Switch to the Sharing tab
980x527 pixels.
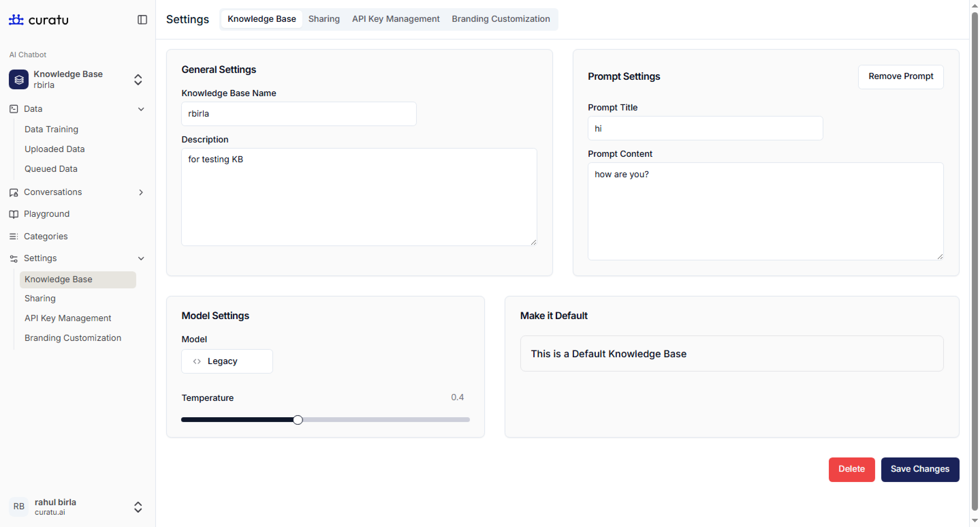[324, 19]
